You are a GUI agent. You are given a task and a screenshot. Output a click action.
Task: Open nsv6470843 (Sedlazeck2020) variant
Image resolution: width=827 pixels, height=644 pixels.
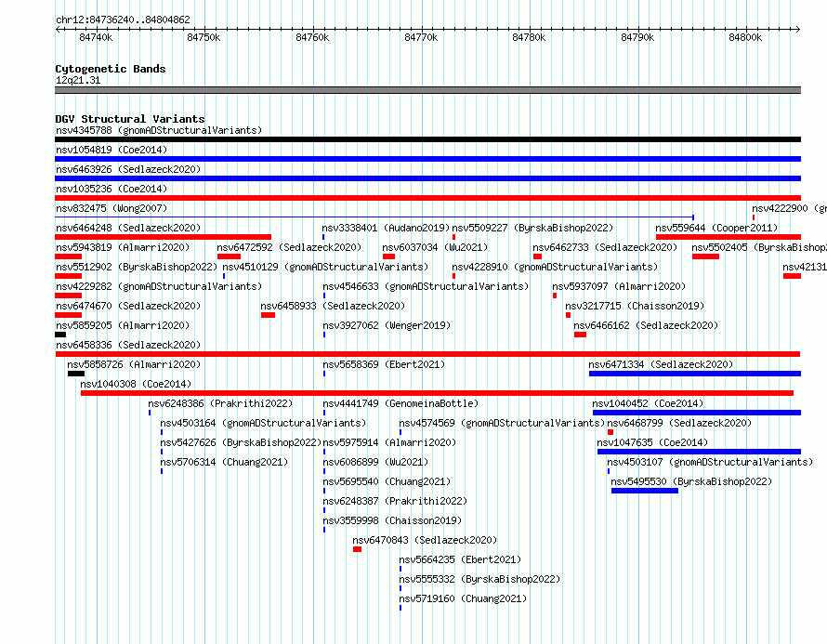pos(425,540)
